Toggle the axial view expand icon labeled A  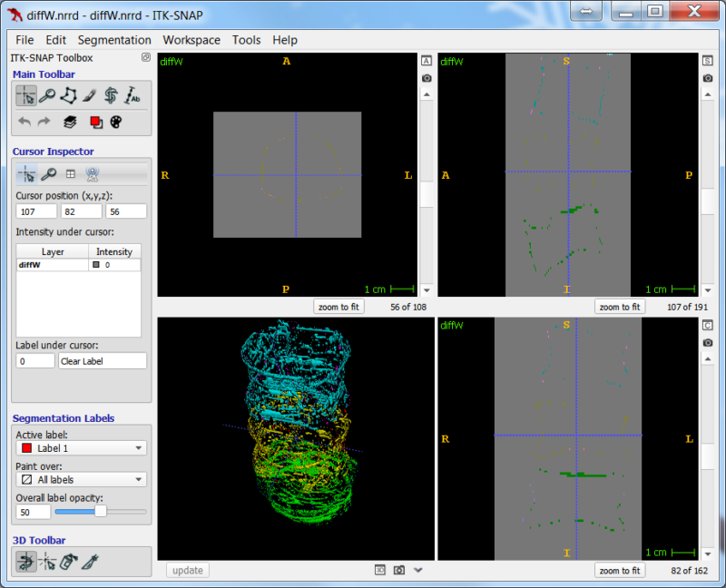[427, 60]
